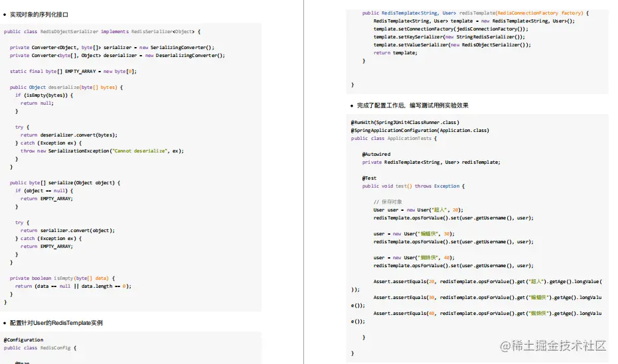
Task: Click the "deserializer = new DeserializingConverter()" line
Action: (117, 56)
